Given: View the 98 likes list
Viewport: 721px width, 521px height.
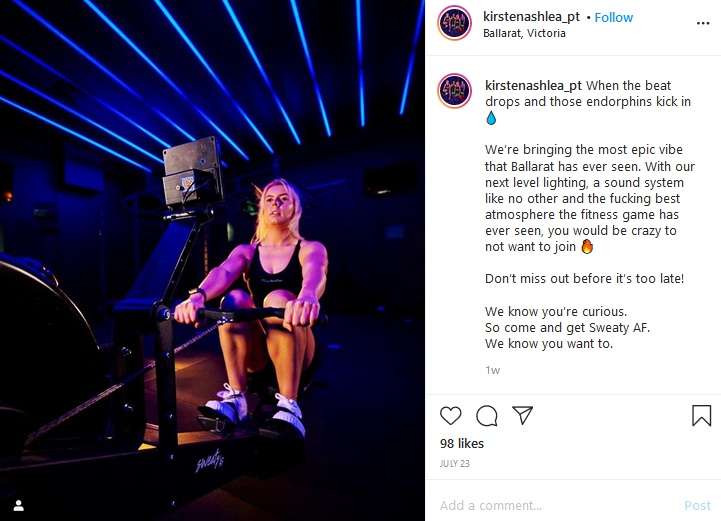Looking at the screenshot, I should click(462, 444).
